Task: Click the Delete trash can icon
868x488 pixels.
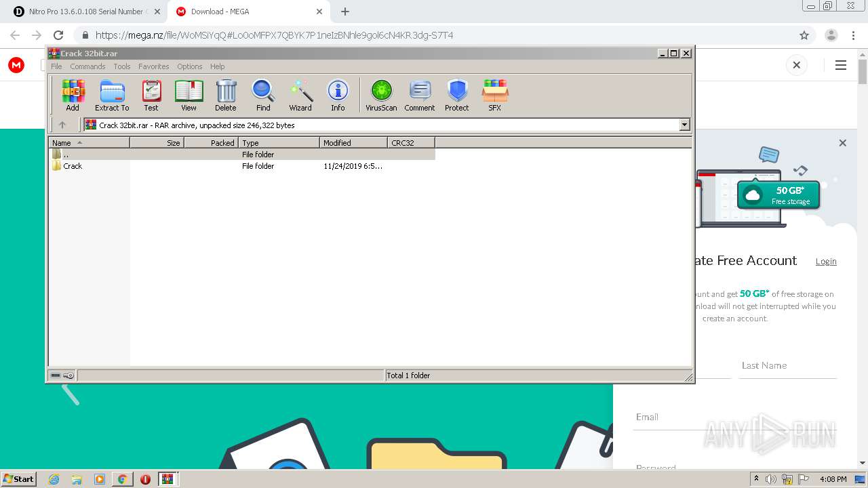Action: click(x=226, y=95)
